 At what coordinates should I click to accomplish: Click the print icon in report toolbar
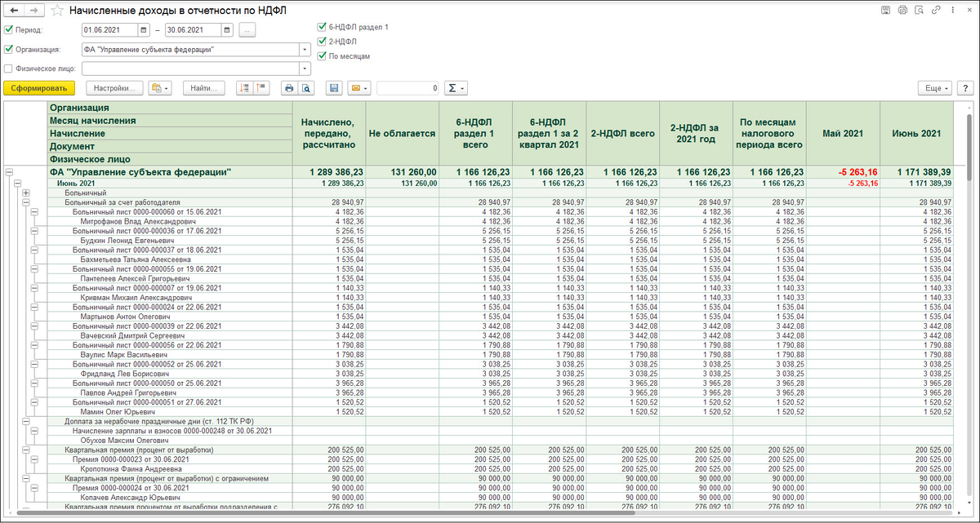click(288, 88)
